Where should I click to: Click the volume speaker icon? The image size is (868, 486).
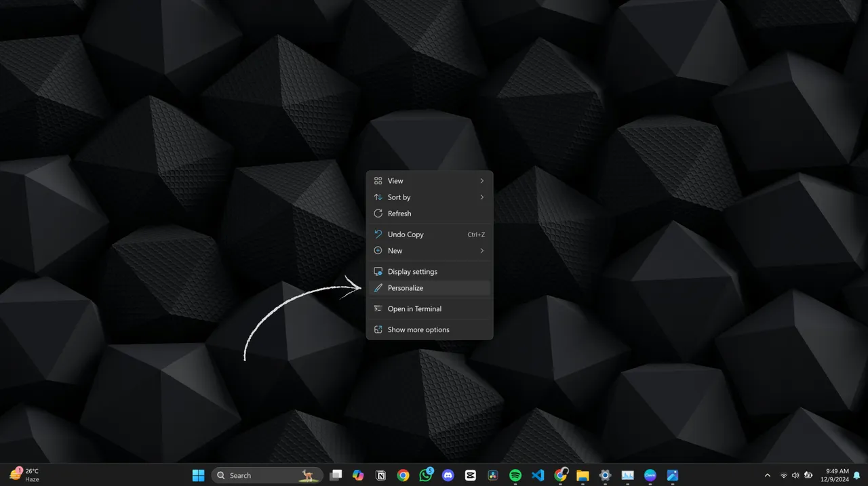795,475
